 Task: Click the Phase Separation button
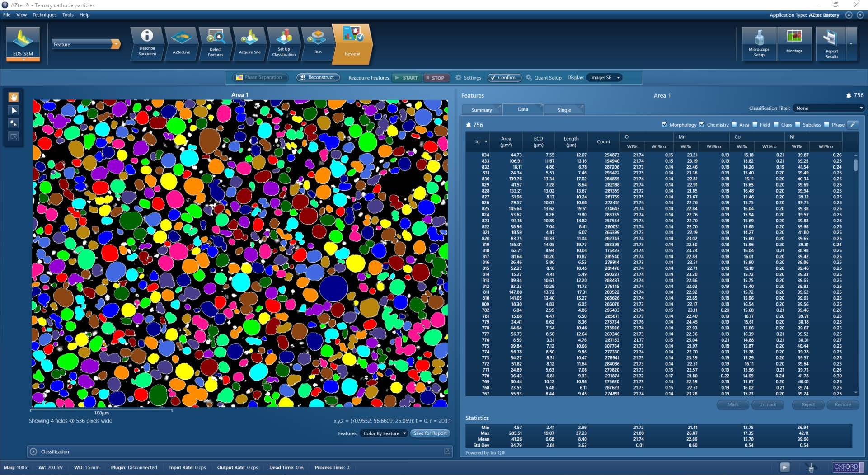(260, 78)
